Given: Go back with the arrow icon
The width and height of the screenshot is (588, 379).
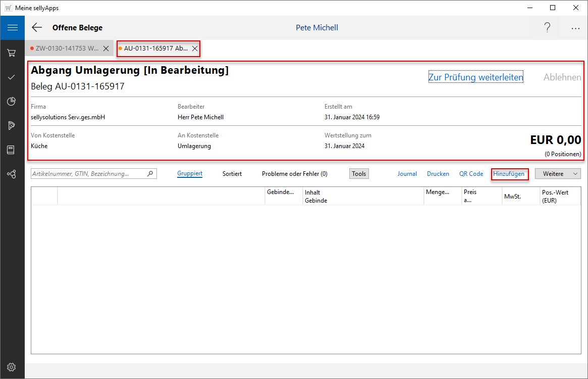Looking at the screenshot, I should pyautogui.click(x=37, y=28).
